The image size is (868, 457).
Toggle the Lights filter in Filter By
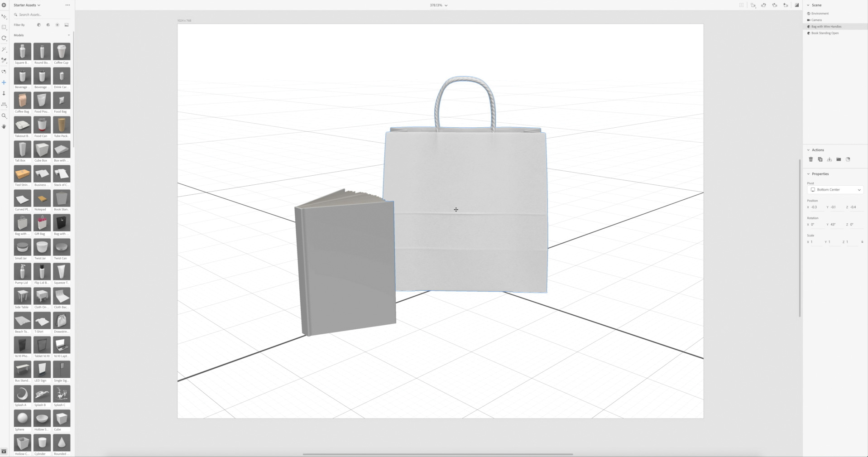point(58,25)
